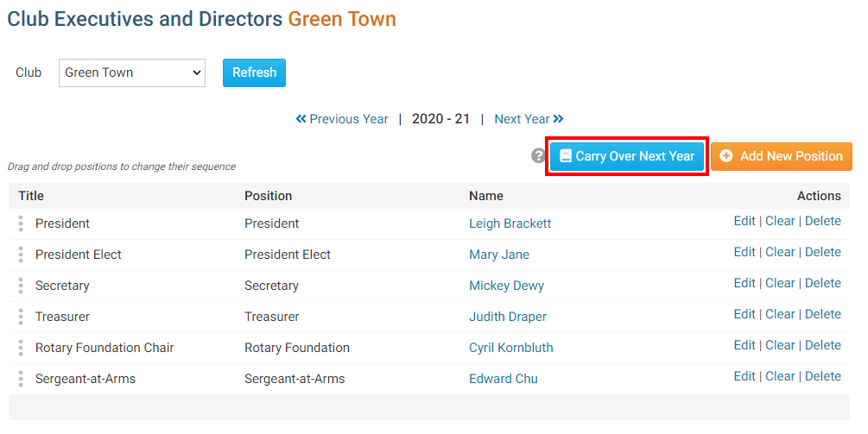This screenshot has height=434, width=868.
Task: Open Cyril Kornbluth's name link
Action: point(510,348)
